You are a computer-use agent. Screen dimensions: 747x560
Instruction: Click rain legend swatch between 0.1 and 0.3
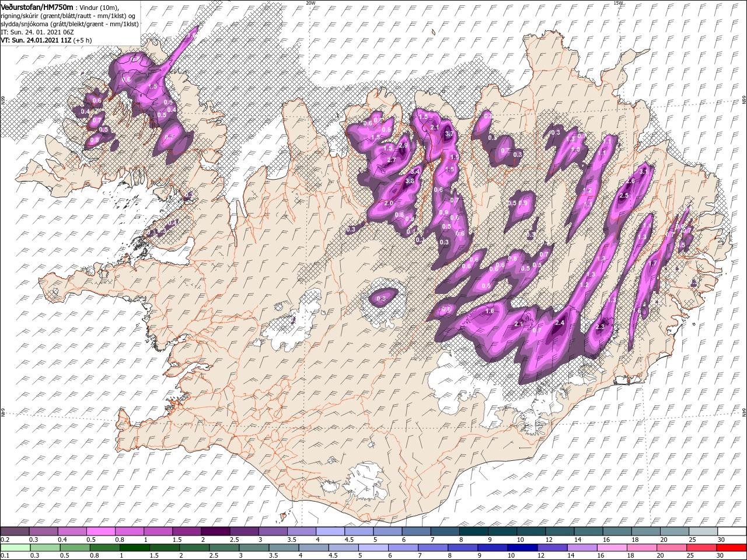pos(15,548)
